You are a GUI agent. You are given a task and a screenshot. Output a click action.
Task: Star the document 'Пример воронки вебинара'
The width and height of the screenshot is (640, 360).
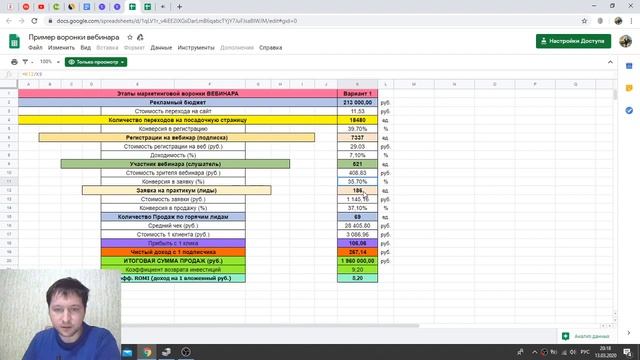[x=130, y=37]
